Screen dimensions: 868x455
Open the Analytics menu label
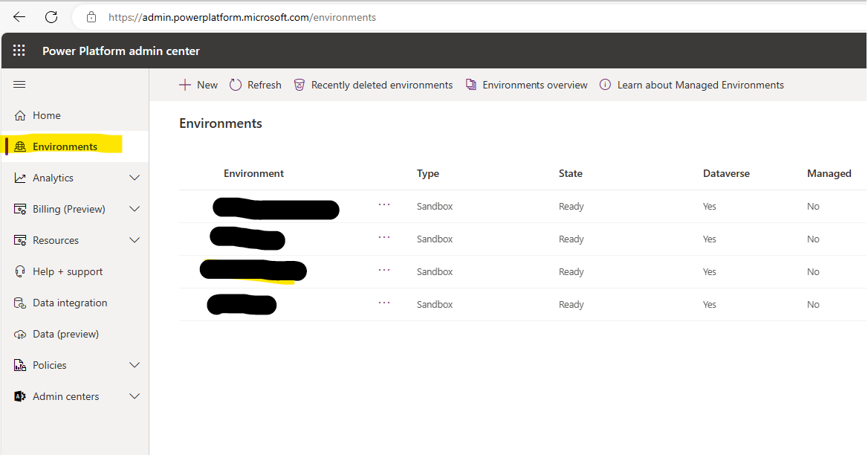53,178
